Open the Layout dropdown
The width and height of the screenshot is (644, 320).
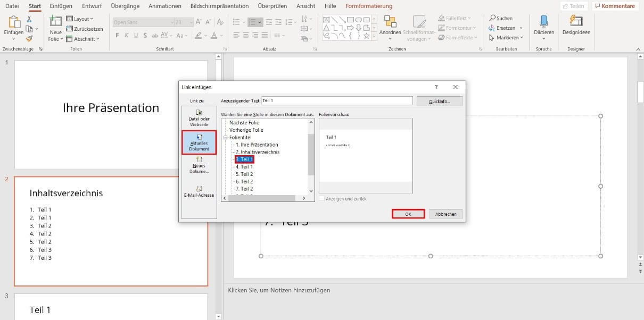click(80, 19)
